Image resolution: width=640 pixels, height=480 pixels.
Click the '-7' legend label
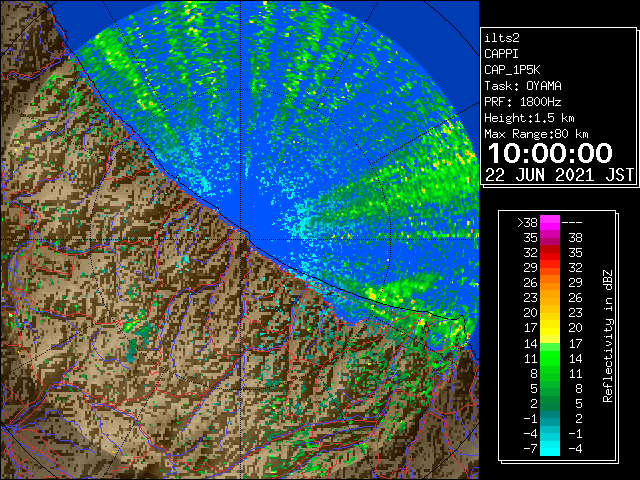tap(530, 448)
